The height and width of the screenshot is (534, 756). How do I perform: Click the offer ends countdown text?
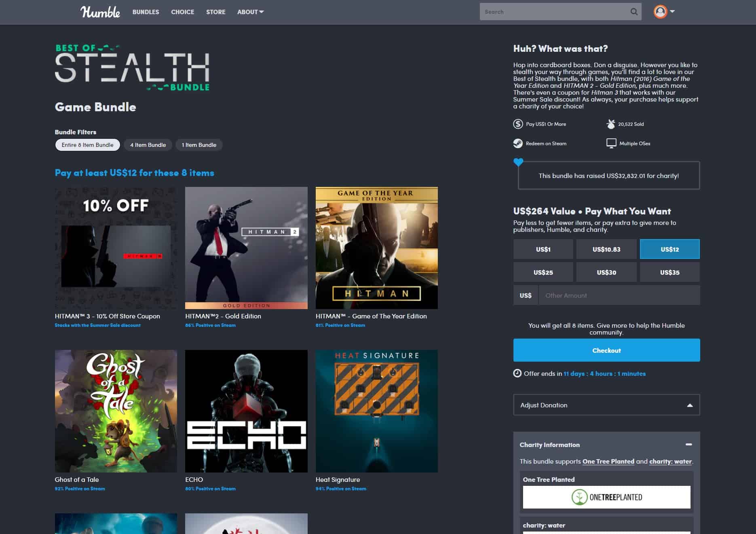[x=585, y=373]
